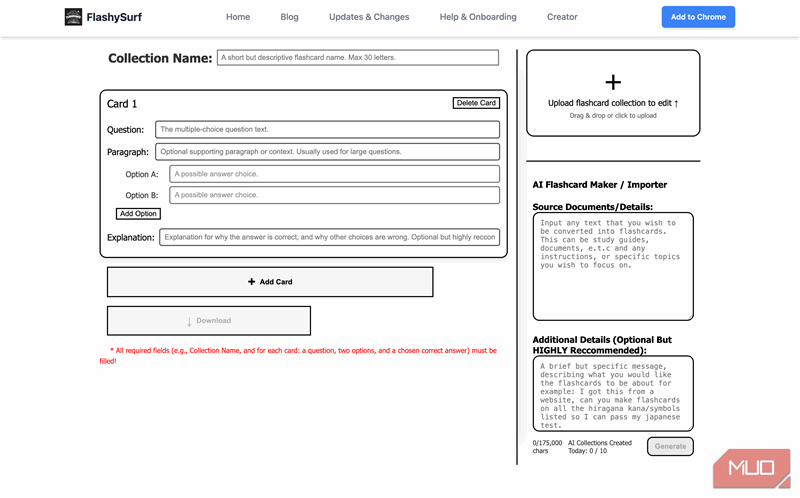Click the FlashySurf logo icon
800x498 pixels.
pos(73,17)
